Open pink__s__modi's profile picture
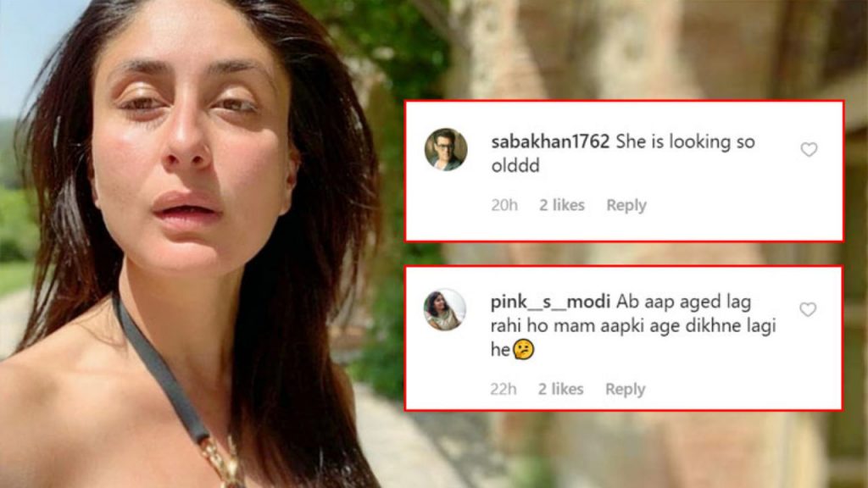Image resolution: width=868 pixels, height=488 pixels. tap(444, 310)
